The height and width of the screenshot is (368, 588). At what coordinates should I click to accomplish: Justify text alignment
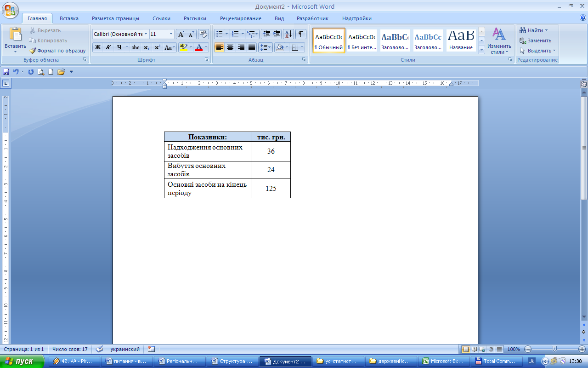[x=252, y=47]
